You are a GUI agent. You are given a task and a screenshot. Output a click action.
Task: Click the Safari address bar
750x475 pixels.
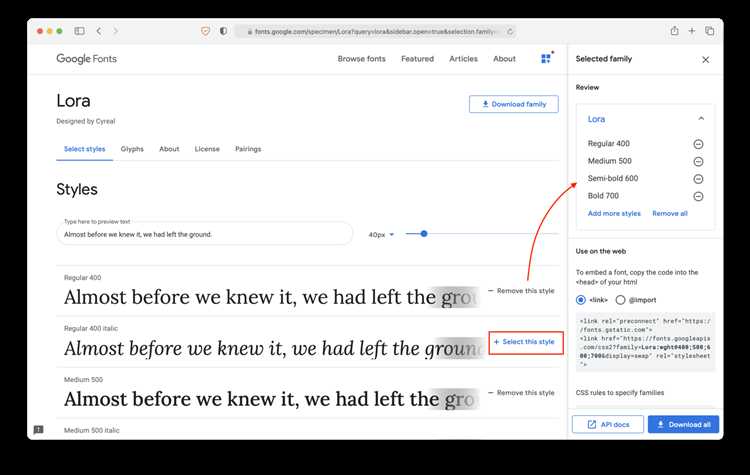click(375, 32)
